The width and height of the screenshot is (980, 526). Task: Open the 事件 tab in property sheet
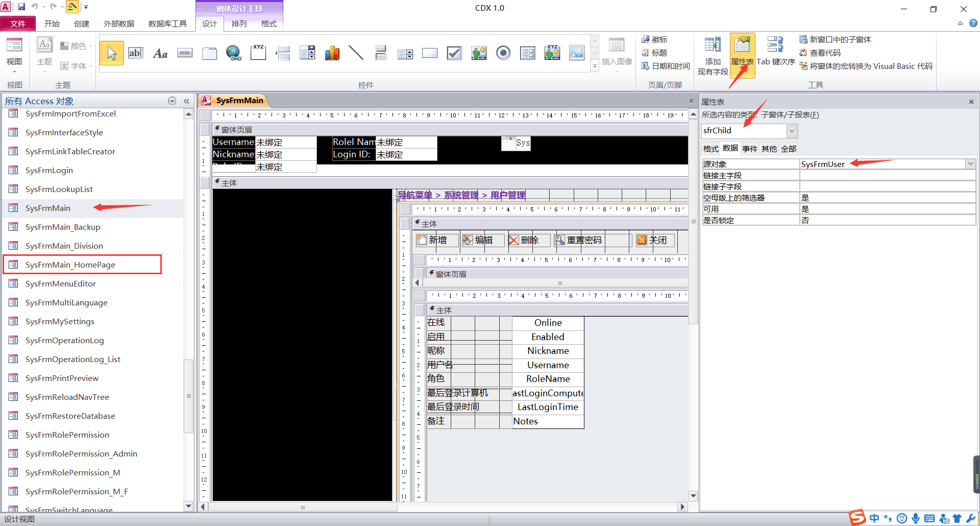[750, 149]
